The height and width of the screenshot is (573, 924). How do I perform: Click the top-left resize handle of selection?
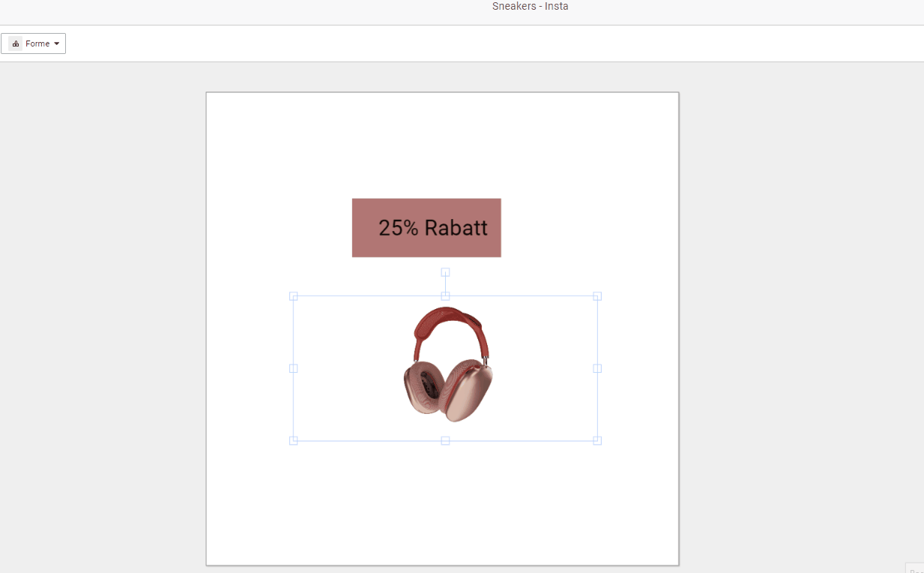294,296
